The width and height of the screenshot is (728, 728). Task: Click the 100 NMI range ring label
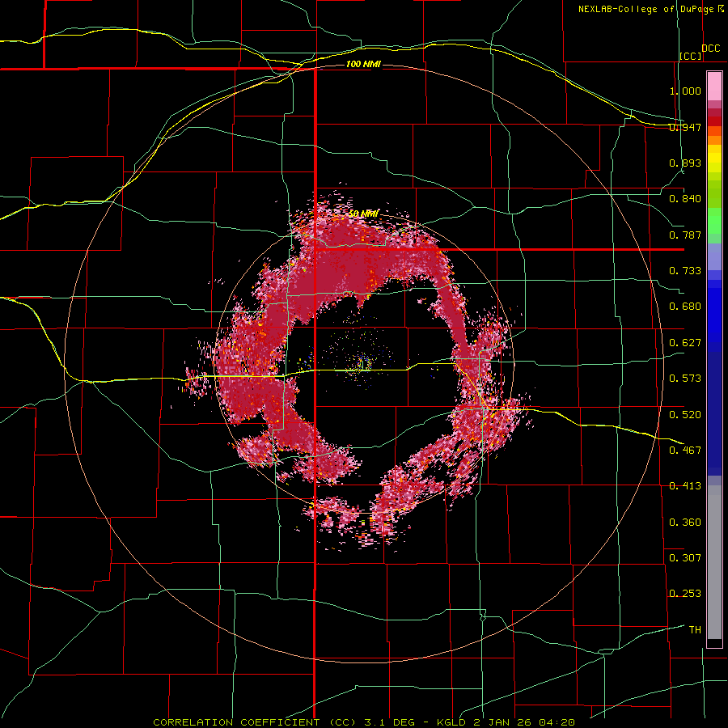tap(363, 64)
